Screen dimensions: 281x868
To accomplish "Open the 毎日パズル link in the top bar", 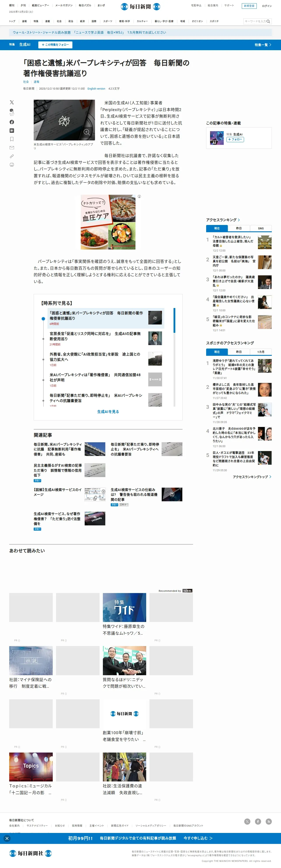I will tap(85, 5).
